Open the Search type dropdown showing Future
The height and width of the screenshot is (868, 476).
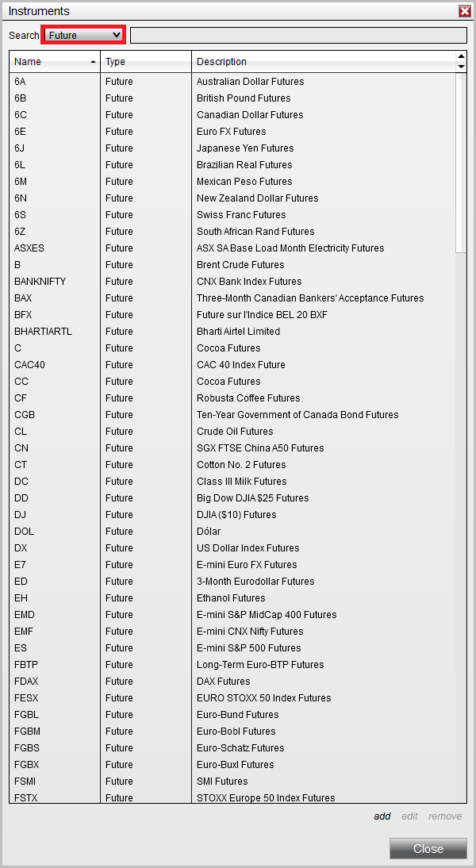83,35
